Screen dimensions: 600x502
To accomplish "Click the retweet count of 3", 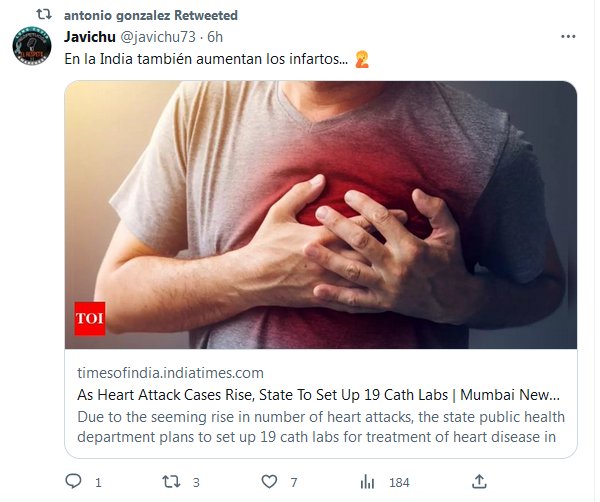I will [196, 482].
